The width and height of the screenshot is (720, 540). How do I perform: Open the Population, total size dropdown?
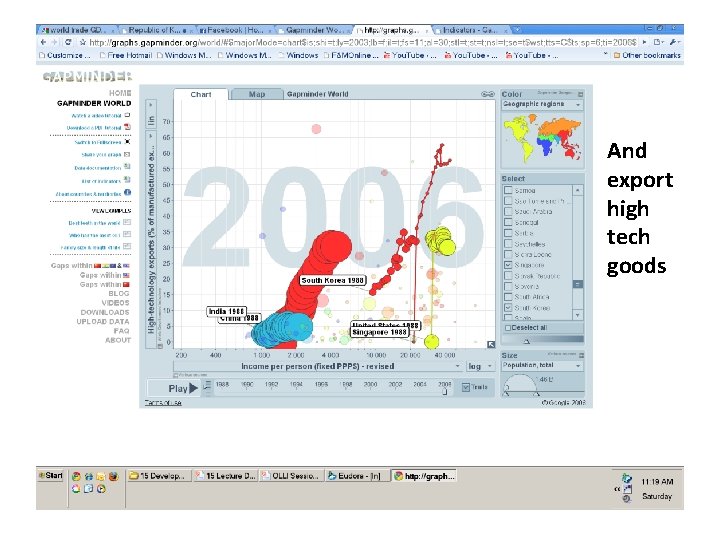[x=542, y=366]
